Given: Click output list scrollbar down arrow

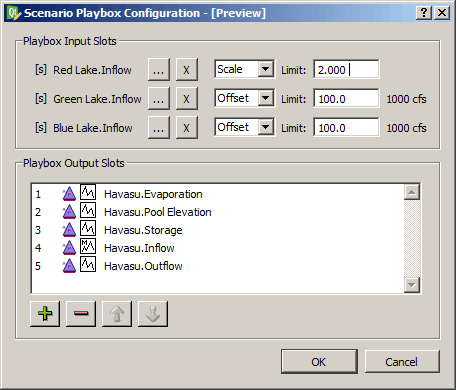Looking at the screenshot, I should click(x=412, y=285).
